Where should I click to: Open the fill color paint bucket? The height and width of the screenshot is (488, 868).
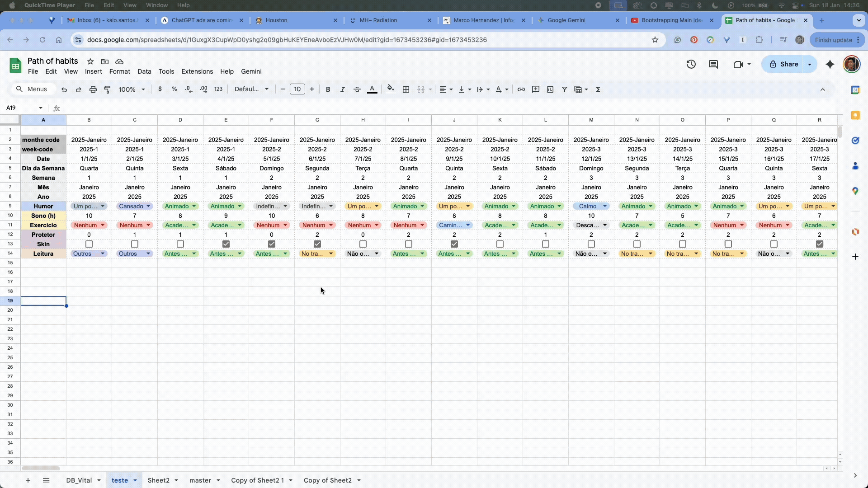391,89
